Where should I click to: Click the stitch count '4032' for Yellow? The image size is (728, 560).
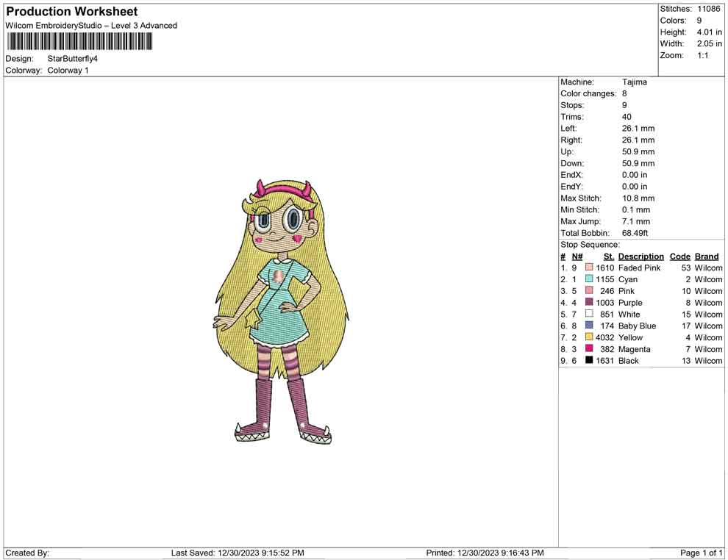pos(605,337)
